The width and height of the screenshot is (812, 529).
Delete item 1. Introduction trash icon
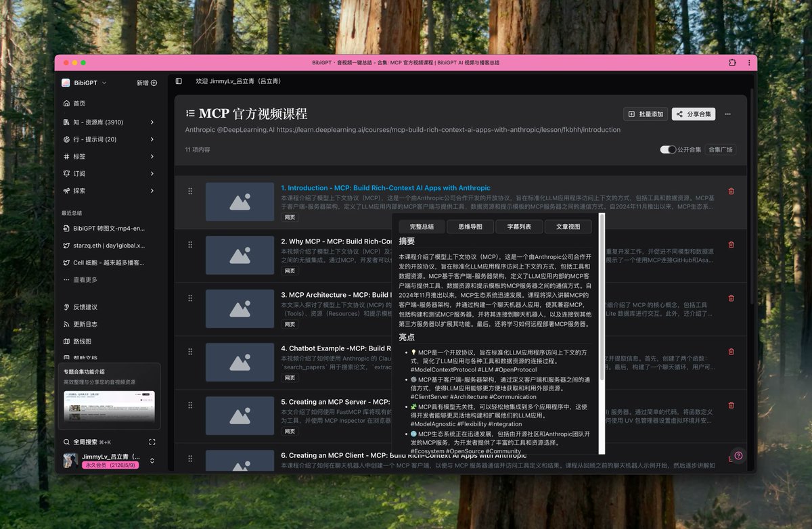click(731, 191)
